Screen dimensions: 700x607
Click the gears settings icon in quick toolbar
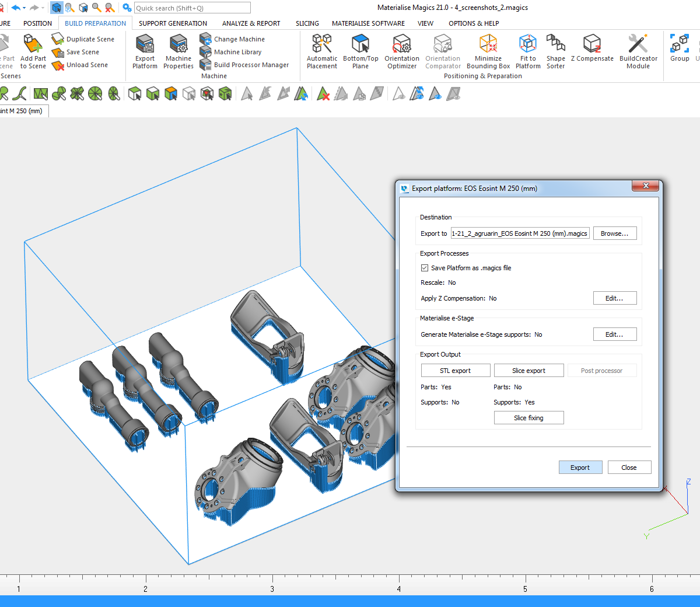pos(127,8)
